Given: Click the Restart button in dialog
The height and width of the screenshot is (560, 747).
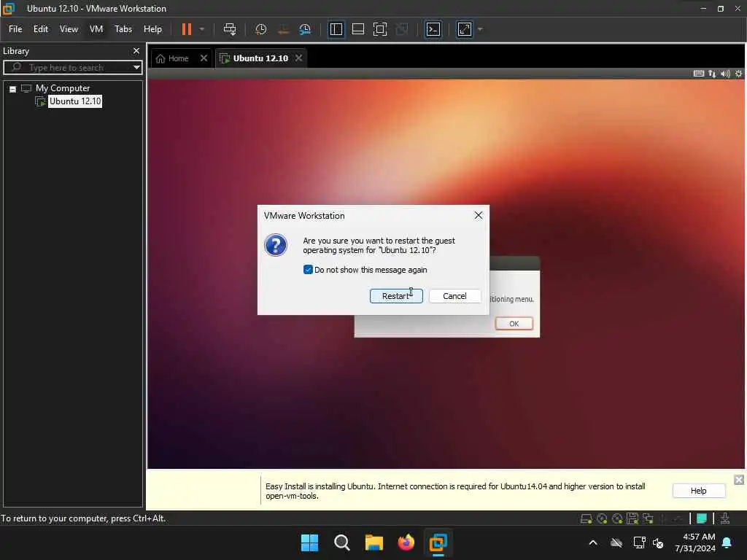Looking at the screenshot, I should (396, 296).
